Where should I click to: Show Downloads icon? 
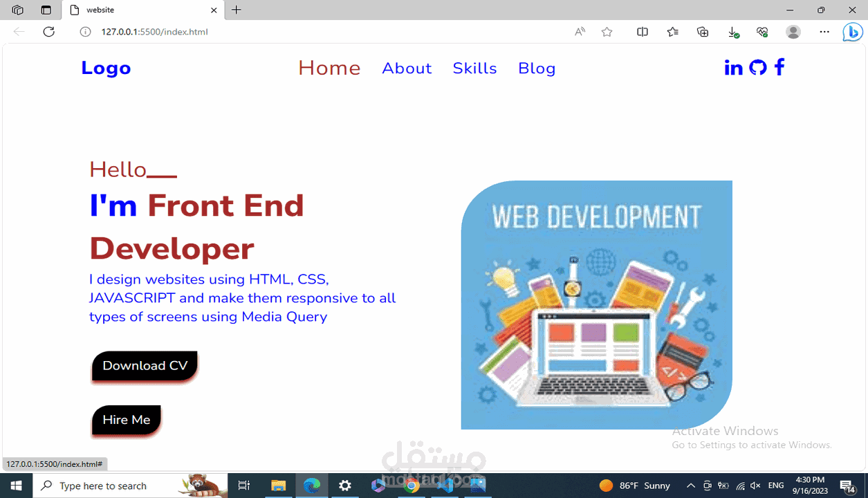(x=733, y=32)
